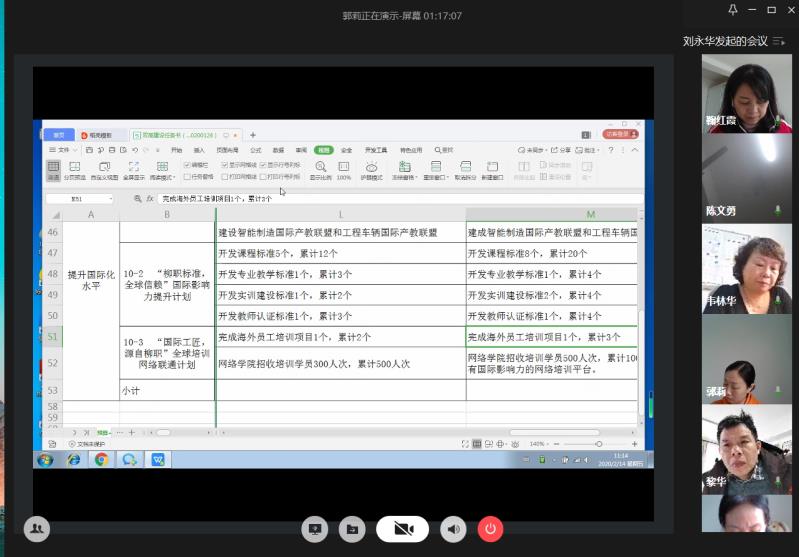Viewport: 799px width, 557px height.
Task: Mute the meeting speaker icon
Action: (x=454, y=529)
